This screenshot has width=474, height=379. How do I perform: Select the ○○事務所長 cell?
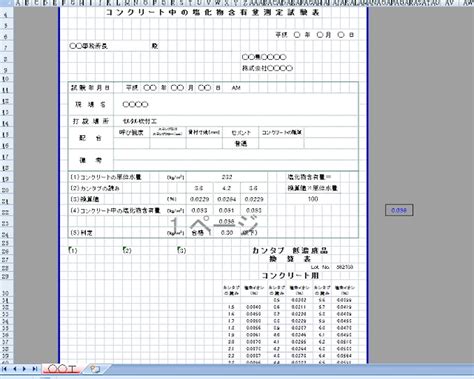pos(88,46)
